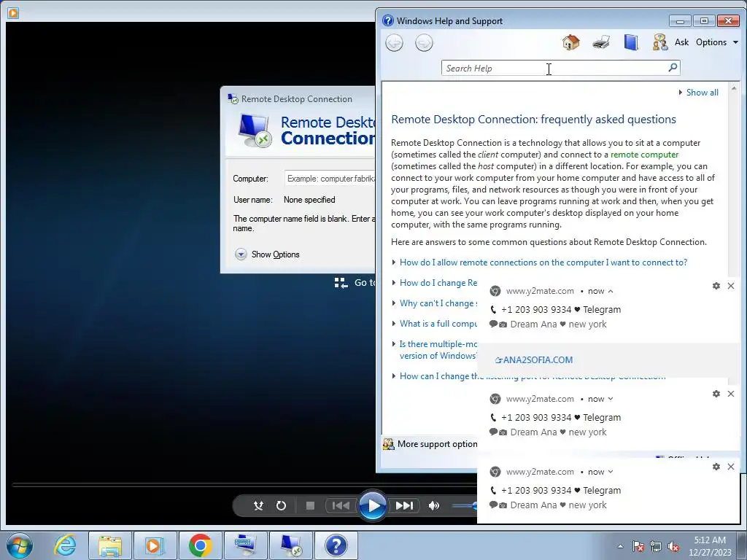Screen dimensions: 747x560
Task: Mute the Media Player volume
Action: [433, 506]
